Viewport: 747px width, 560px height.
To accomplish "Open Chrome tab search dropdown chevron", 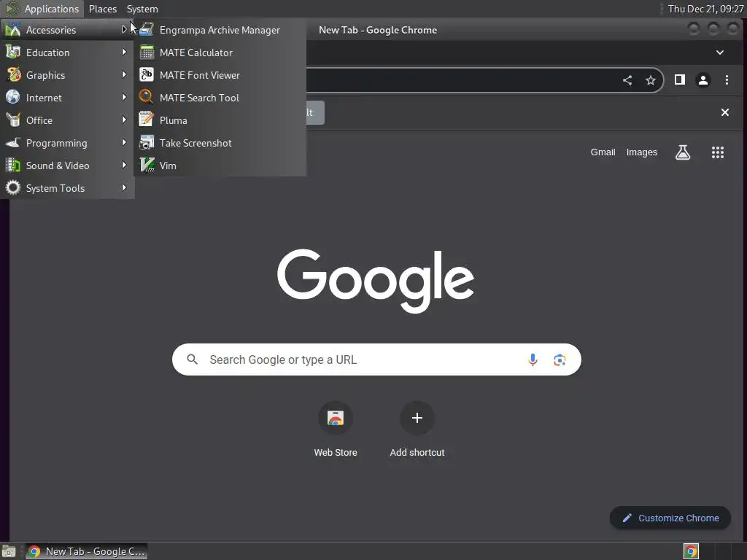I will [720, 52].
